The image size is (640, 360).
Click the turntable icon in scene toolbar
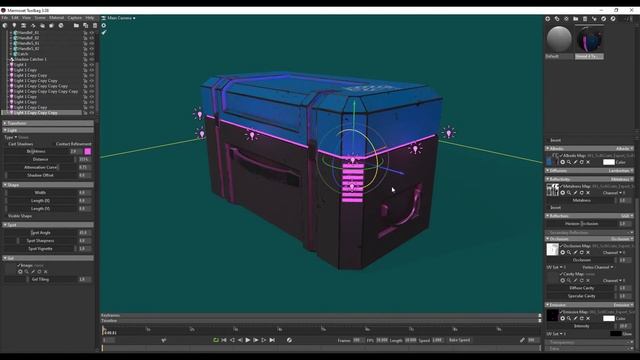(x=61, y=26)
